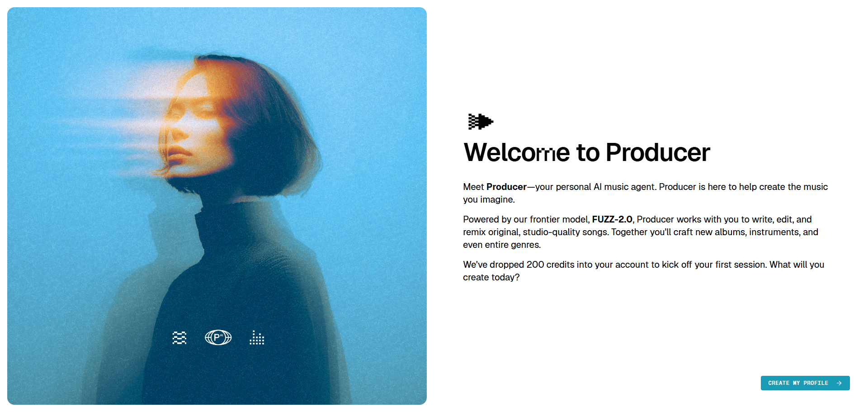Click "What will you create today?" sentence ending
Image resolution: width=868 pixels, height=412 pixels.
click(x=644, y=271)
